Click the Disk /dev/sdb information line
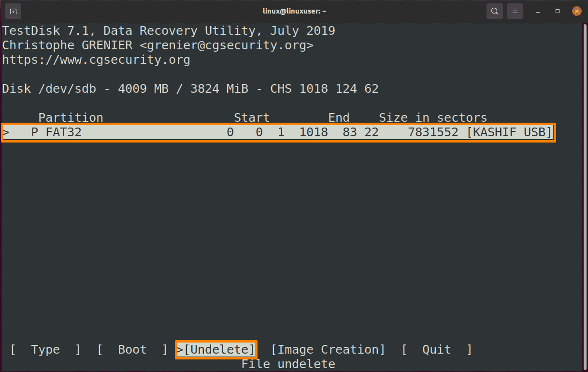This screenshot has height=372, width=588. coord(190,89)
